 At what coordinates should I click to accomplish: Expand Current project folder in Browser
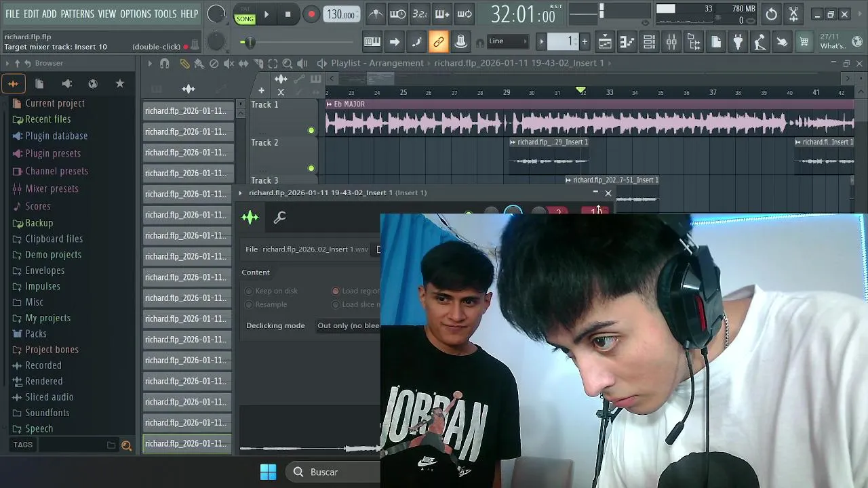(x=54, y=103)
